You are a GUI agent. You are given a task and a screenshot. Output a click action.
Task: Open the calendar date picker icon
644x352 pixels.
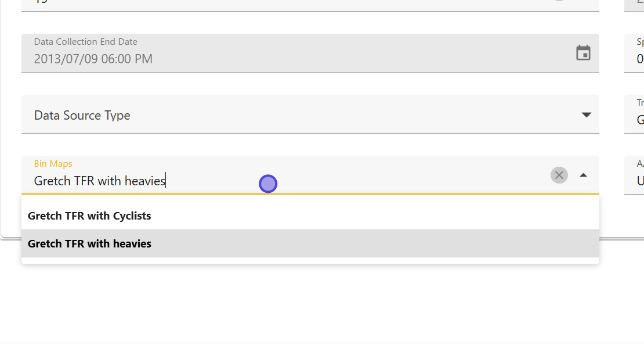click(583, 53)
